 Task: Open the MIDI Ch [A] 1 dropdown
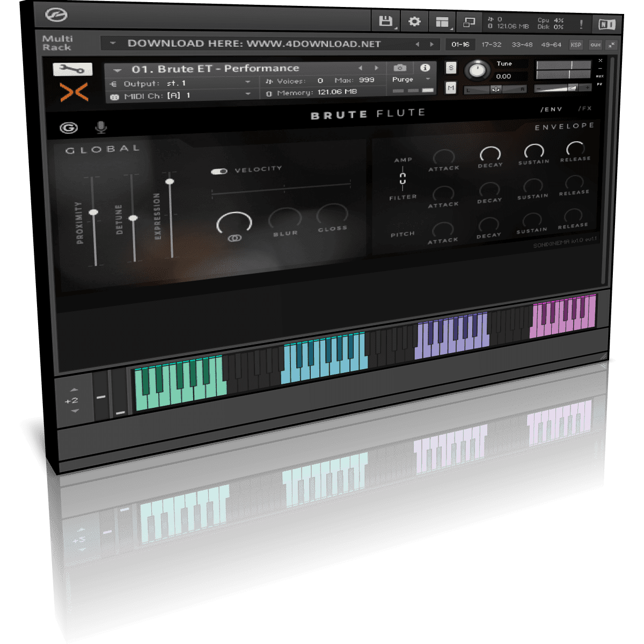(x=180, y=96)
